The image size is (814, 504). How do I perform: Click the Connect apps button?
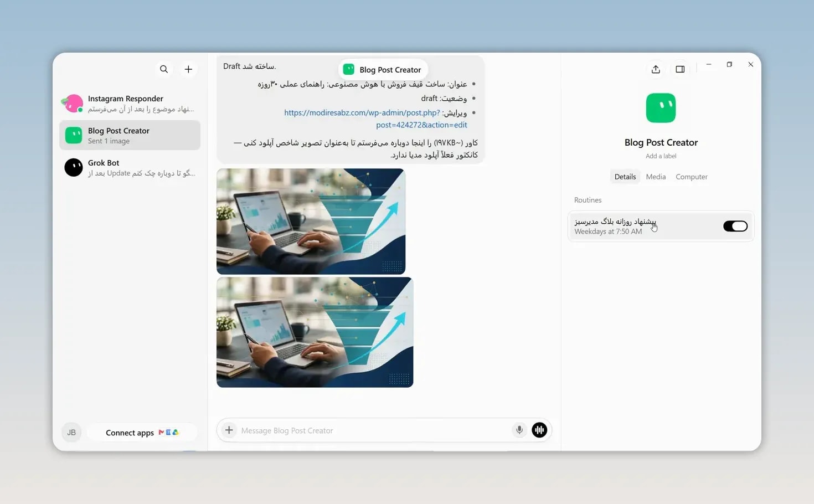[x=142, y=433]
